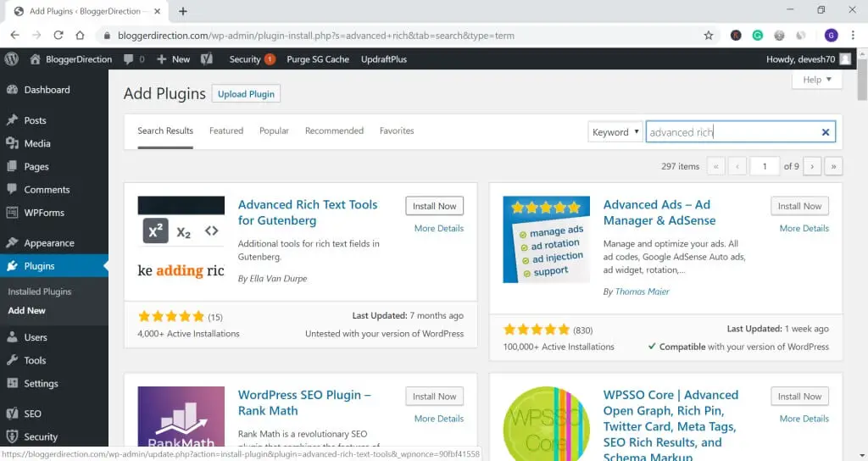Click the Upload Plugin button
868x461 pixels.
point(246,93)
